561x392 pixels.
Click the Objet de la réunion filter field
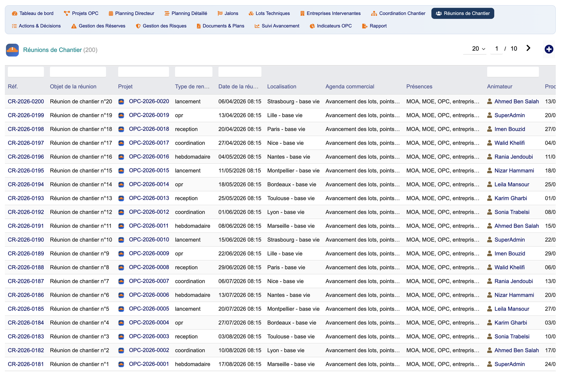point(78,72)
